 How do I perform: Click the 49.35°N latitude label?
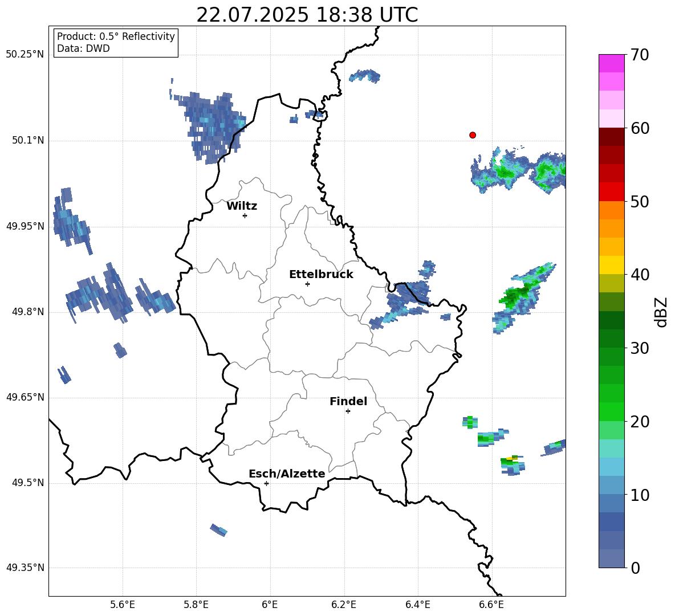[25, 568]
